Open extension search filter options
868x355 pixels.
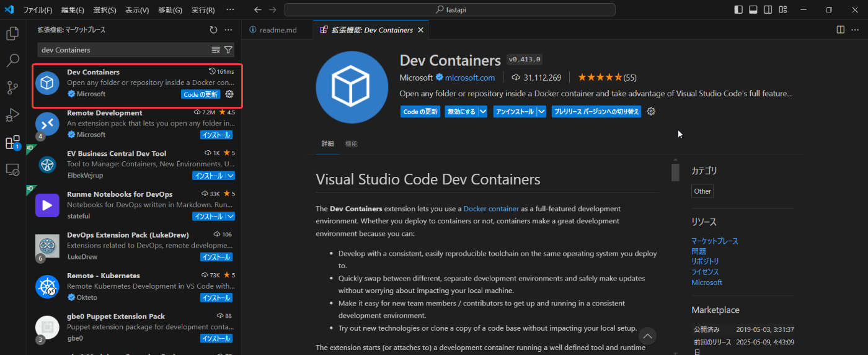point(228,50)
